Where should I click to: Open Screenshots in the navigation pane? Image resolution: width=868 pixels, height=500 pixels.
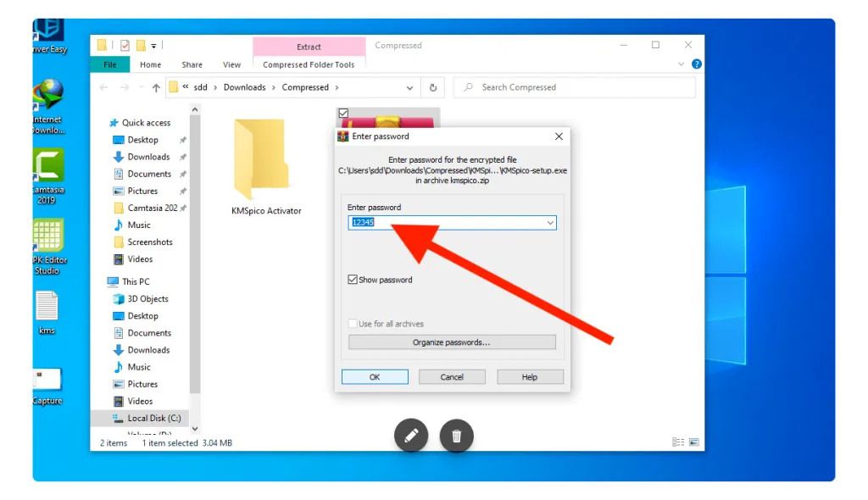coord(143,242)
